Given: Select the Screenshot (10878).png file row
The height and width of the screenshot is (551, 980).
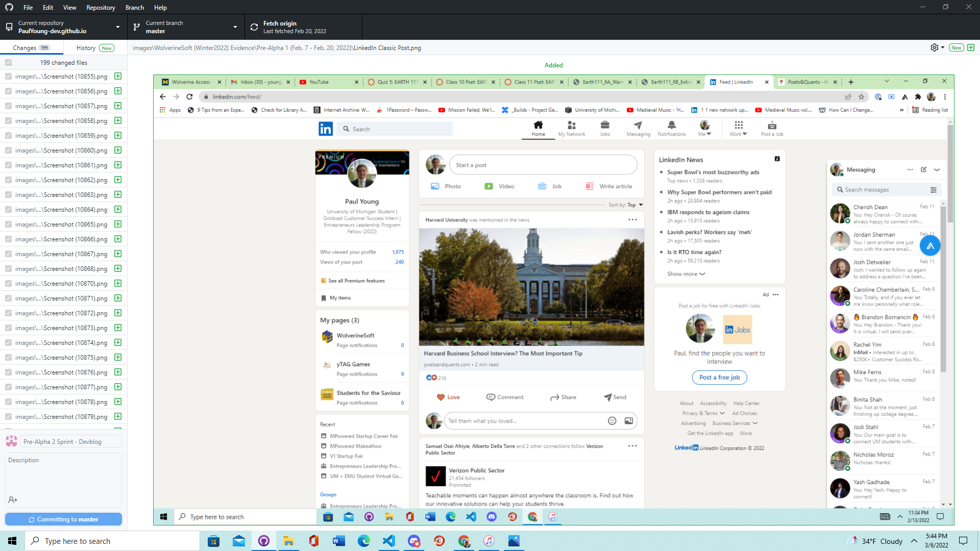Looking at the screenshot, I should (64, 402).
